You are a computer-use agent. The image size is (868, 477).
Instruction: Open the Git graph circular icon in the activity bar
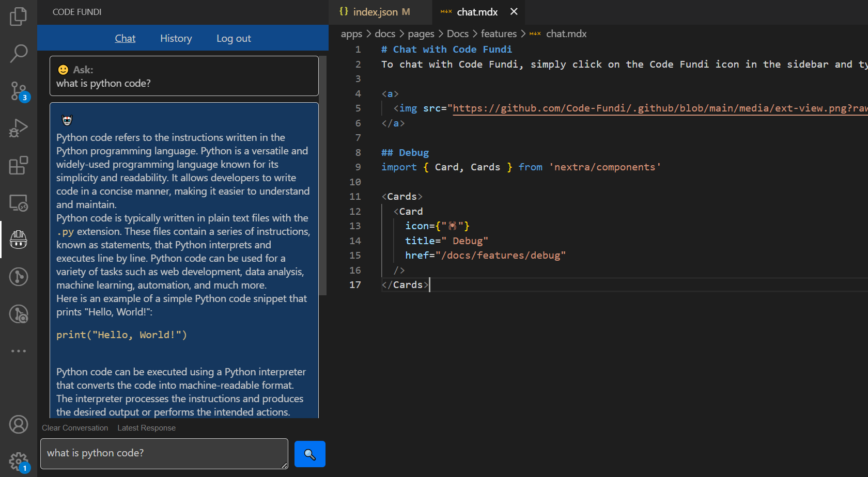point(19,277)
